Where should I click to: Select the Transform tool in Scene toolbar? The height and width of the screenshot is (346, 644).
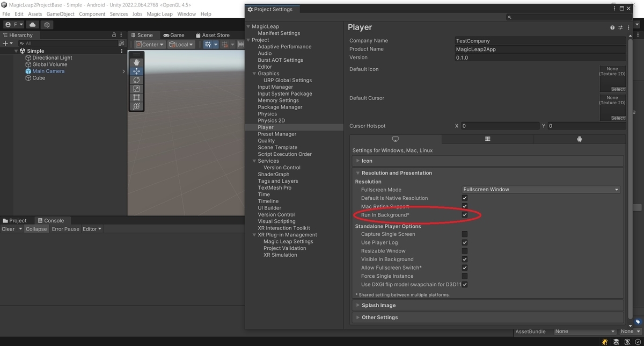136,106
